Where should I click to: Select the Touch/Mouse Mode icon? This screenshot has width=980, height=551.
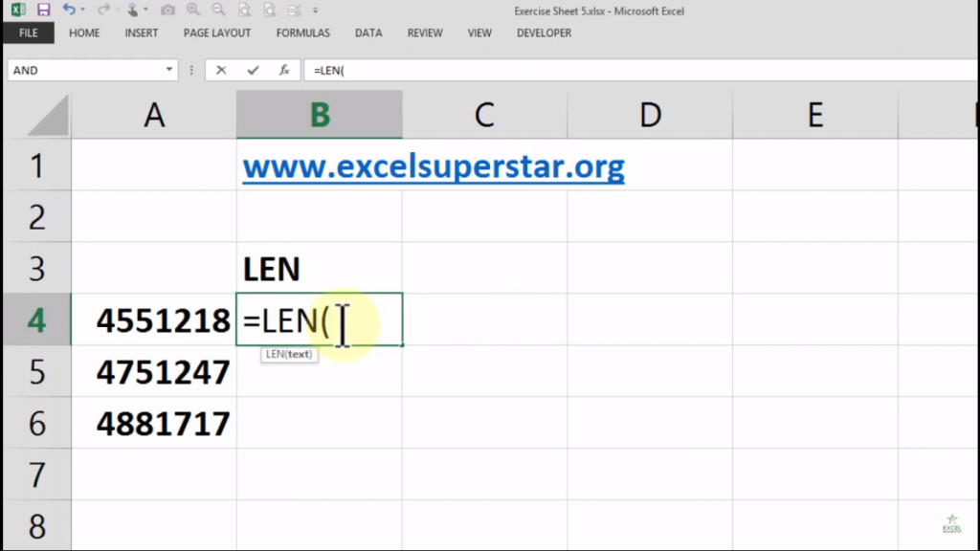pyautogui.click(x=133, y=11)
